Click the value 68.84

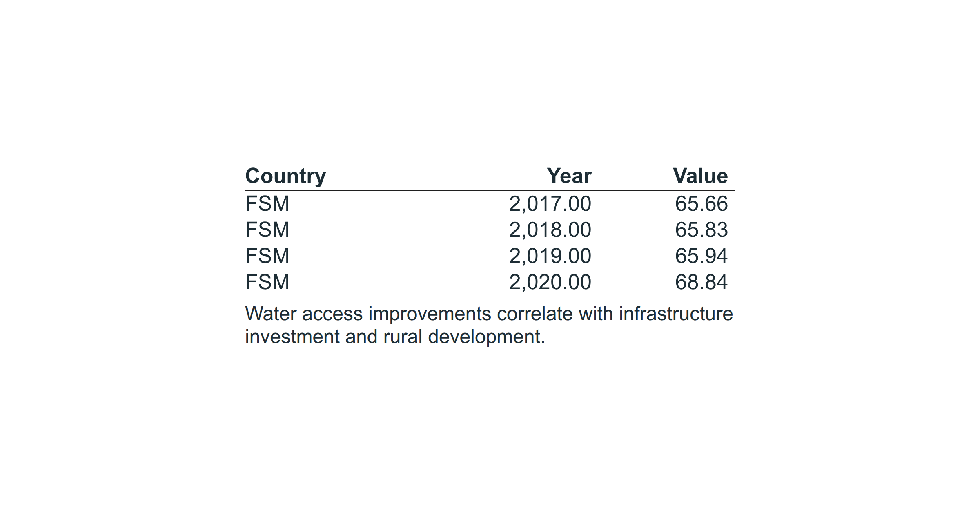(x=702, y=282)
